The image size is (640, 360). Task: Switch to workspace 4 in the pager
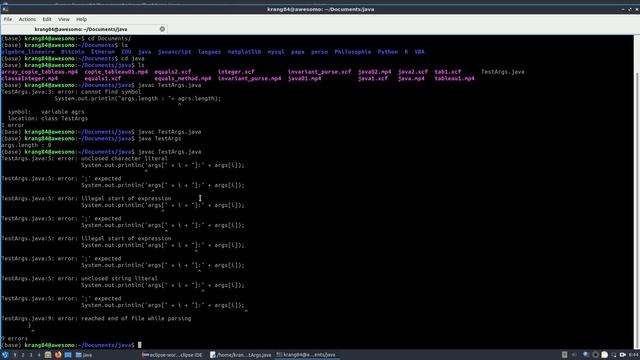(39, 355)
